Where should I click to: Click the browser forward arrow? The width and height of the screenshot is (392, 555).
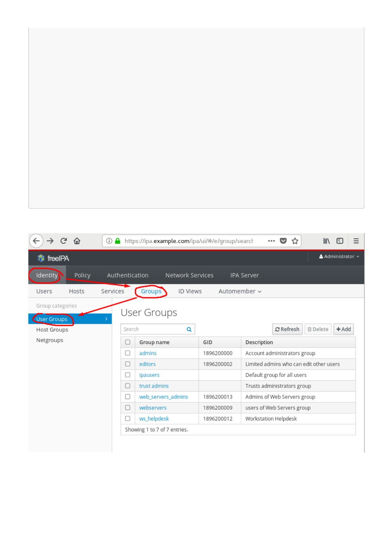(50, 241)
